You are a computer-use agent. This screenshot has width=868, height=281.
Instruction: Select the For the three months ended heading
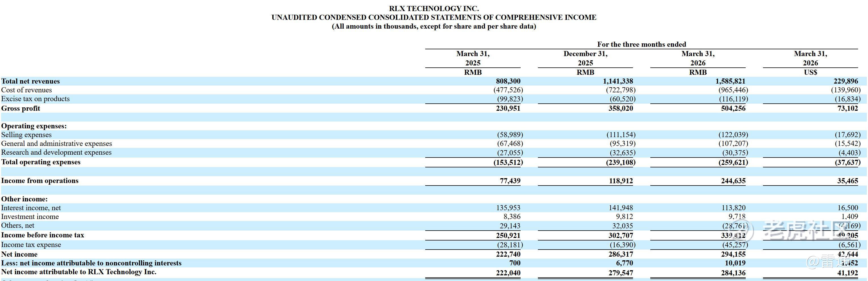pyautogui.click(x=642, y=44)
